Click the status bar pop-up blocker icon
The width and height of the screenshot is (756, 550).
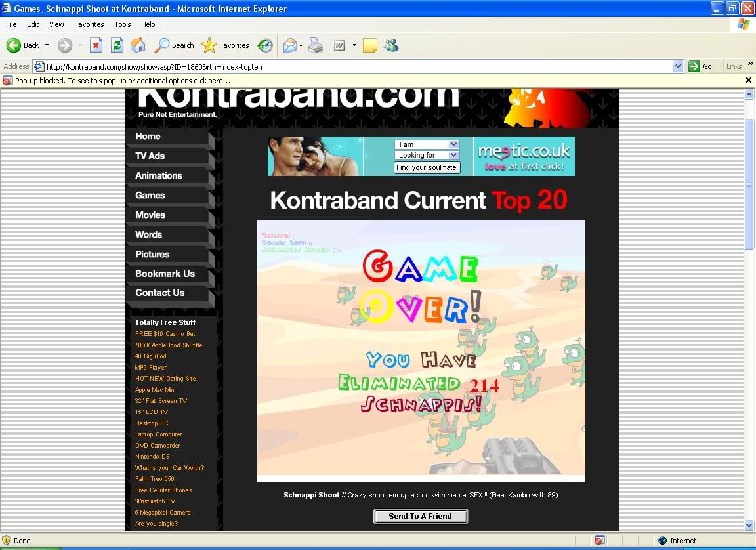pos(599,540)
